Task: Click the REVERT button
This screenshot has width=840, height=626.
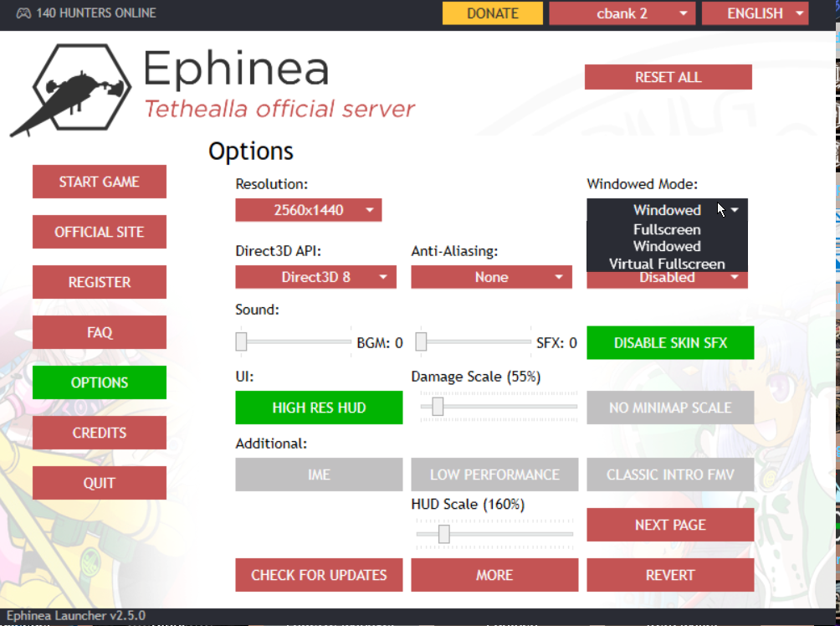Action: 670,575
